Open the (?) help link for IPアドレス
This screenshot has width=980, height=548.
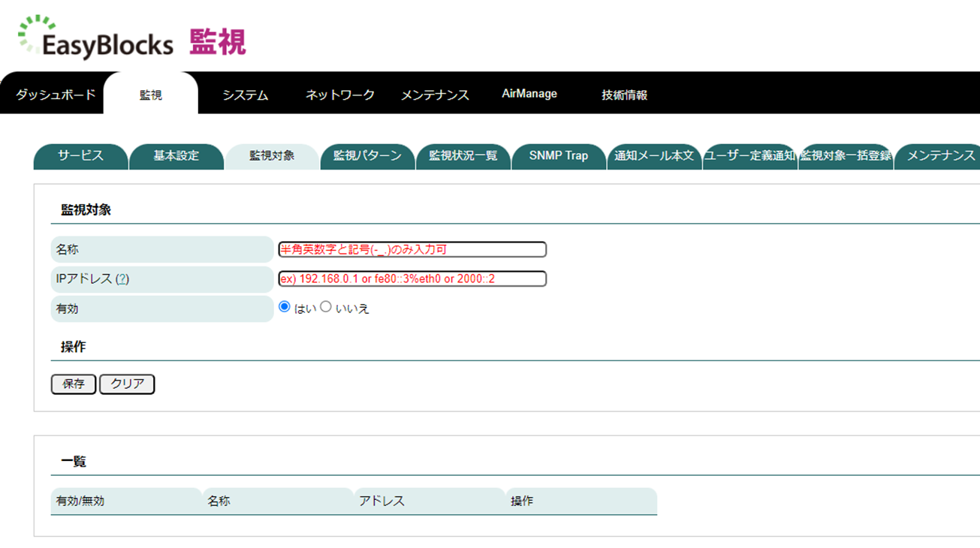point(122,279)
